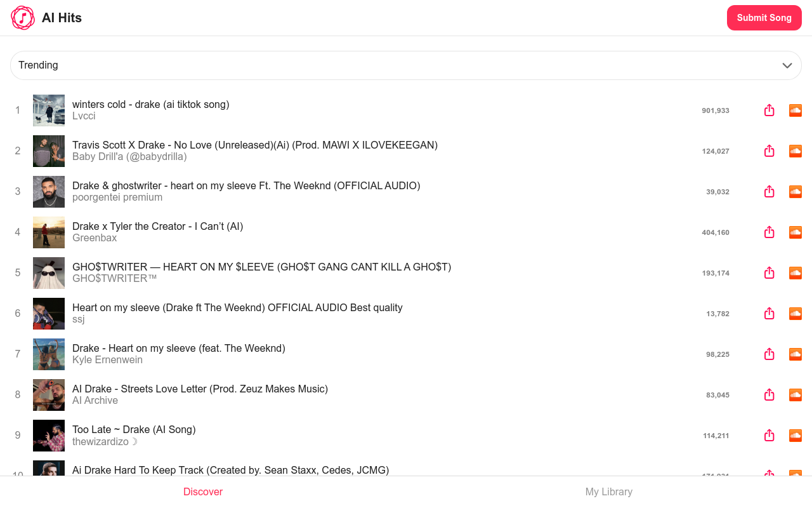Click play count 404,160
The width and height of the screenshot is (812, 508).
click(716, 232)
